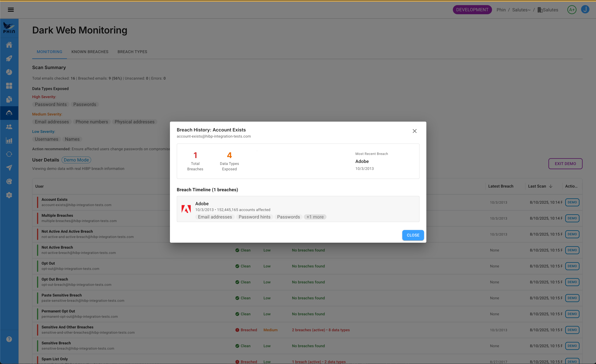Click the home icon in sidebar
Image resolution: width=596 pixels, height=364 pixels.
click(9, 45)
